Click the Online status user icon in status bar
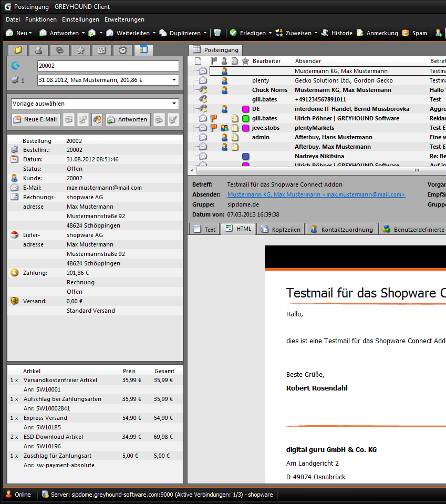 9,495
